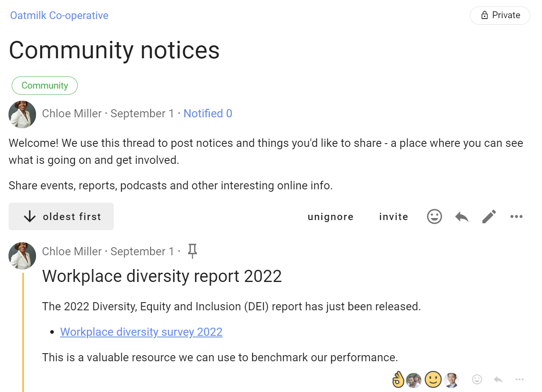Reply to the Workplace diversity comment
542x392 pixels.
pos(498,379)
